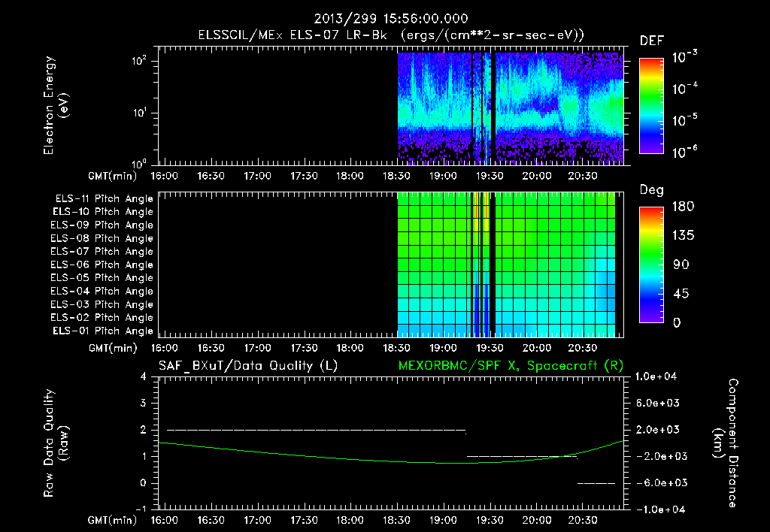The height and width of the screenshot is (532, 770).
Task: Click the ELS-01 Pitch Angle row label
Action: click(103, 331)
